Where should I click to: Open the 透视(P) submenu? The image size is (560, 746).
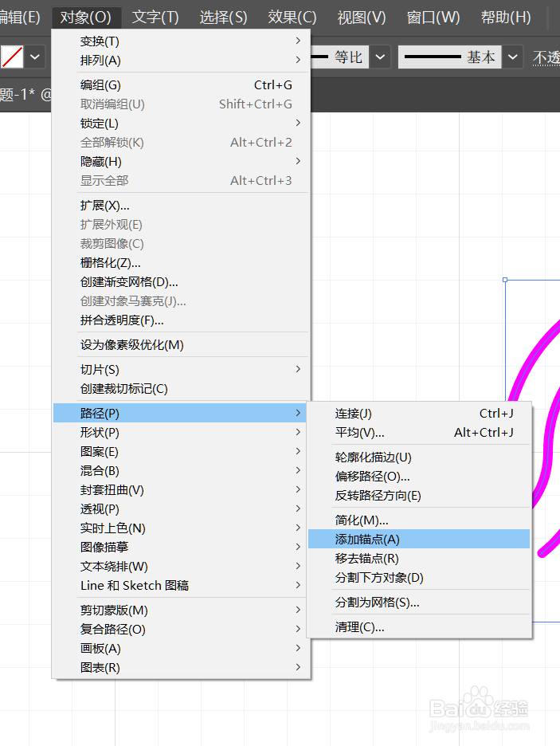pos(181,509)
